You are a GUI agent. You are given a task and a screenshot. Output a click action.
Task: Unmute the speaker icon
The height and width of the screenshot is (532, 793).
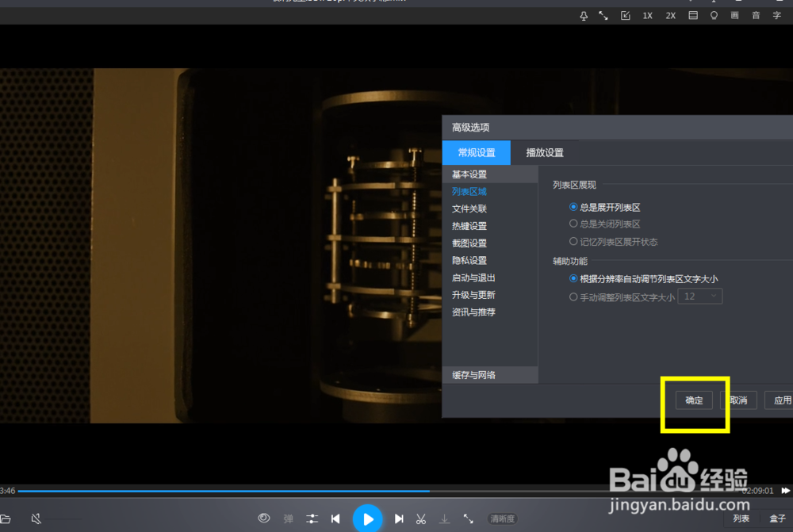point(36,519)
